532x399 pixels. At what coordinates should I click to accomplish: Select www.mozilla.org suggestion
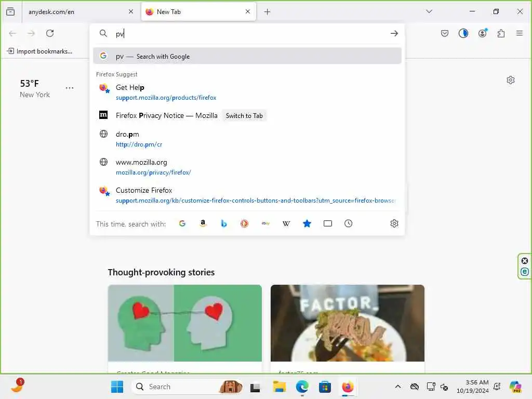click(x=247, y=167)
